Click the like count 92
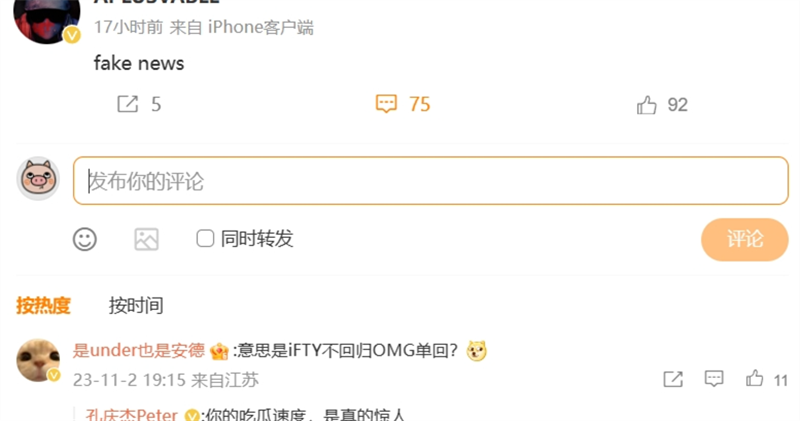Image resolution: width=800 pixels, height=421 pixels. tap(678, 105)
